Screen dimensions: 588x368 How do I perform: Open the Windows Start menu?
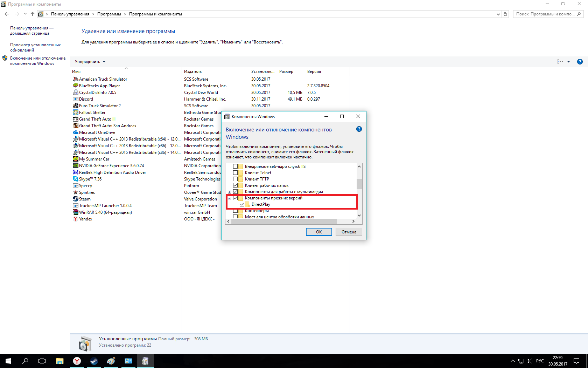coord(8,361)
